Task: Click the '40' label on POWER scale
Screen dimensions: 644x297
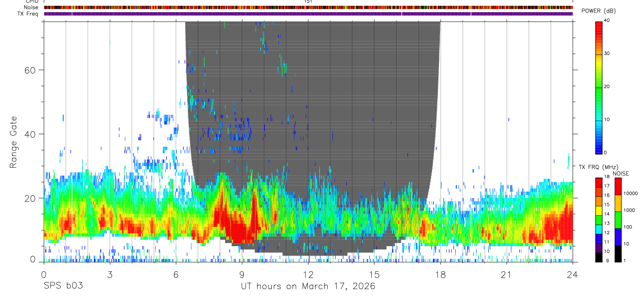Action: click(606, 21)
